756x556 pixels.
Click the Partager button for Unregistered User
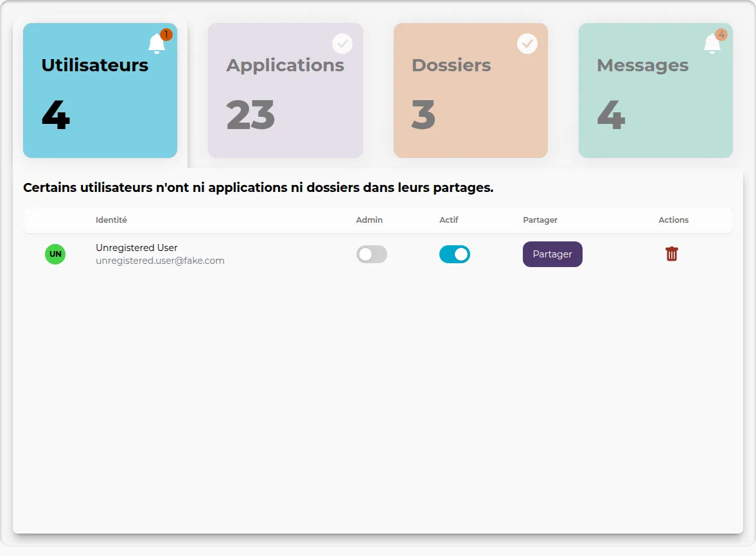click(x=552, y=254)
